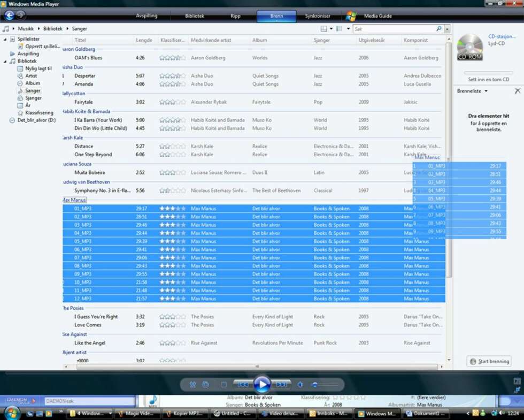Expand the breadcrumb arrow before Musikk

tap(13, 29)
